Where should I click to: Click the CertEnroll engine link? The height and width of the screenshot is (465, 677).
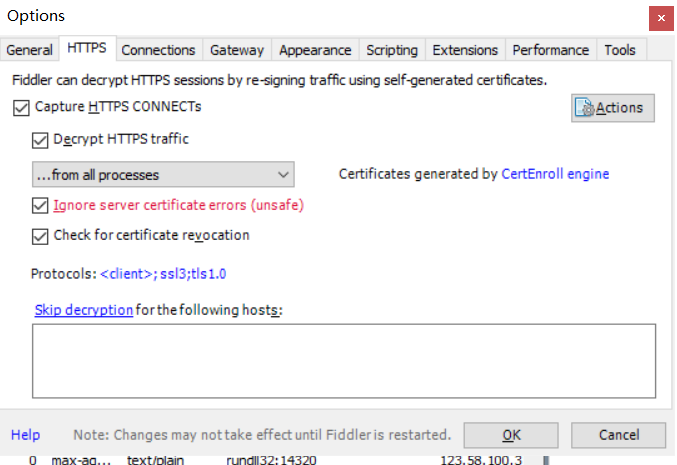pyautogui.click(x=555, y=174)
